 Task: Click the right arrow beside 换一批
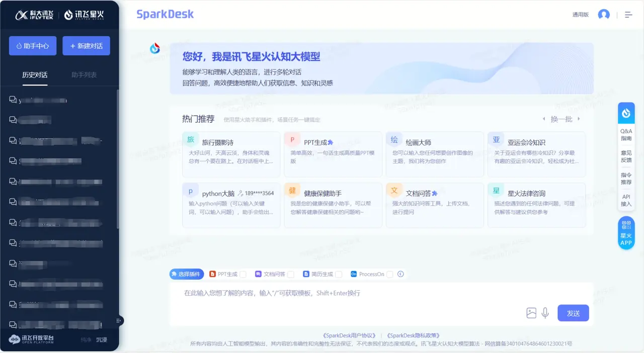pos(579,119)
